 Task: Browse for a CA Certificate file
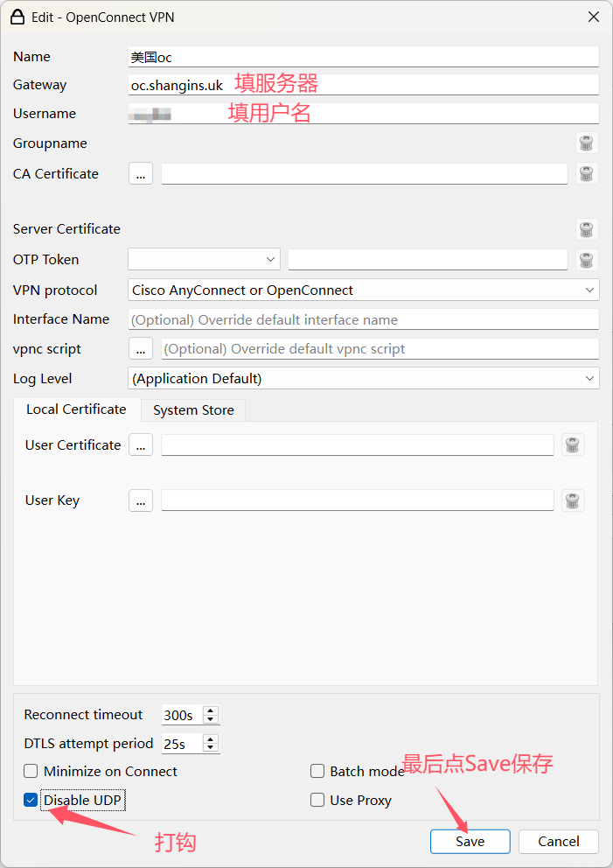coord(141,173)
